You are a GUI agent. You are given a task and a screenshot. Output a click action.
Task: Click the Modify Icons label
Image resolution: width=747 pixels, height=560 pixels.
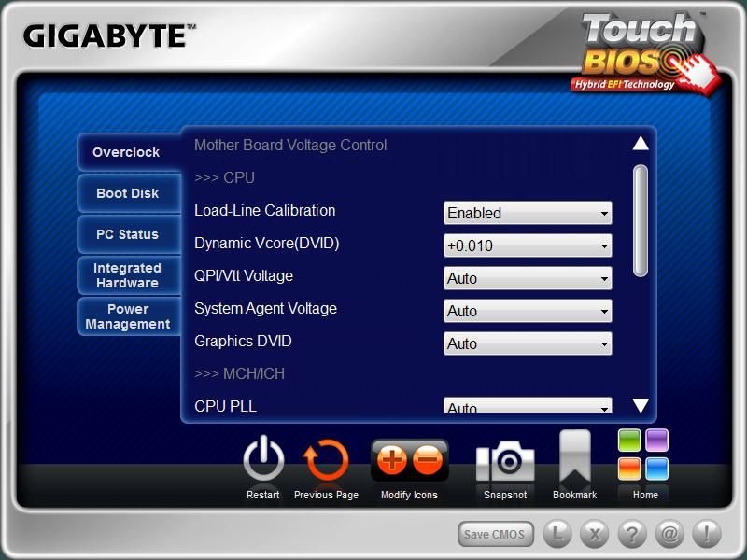pos(409,495)
